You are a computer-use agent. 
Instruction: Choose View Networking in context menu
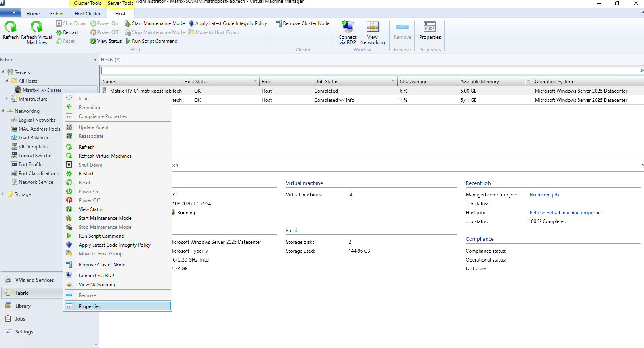coord(118,285)
